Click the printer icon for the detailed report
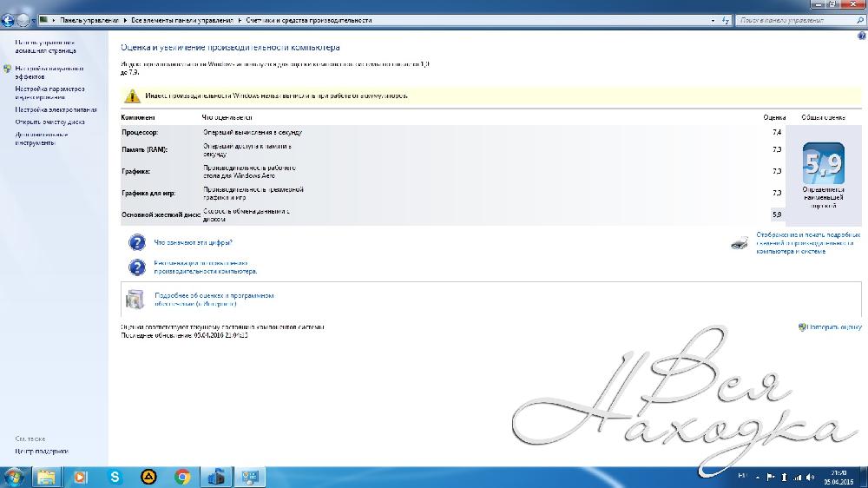 pyautogui.click(x=739, y=243)
